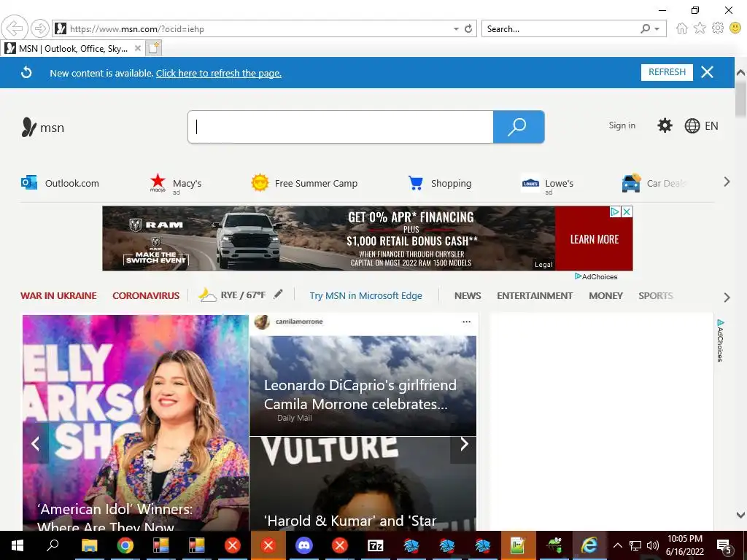Open Discord from taskbar
This screenshot has height=560, width=747.
tap(304, 545)
